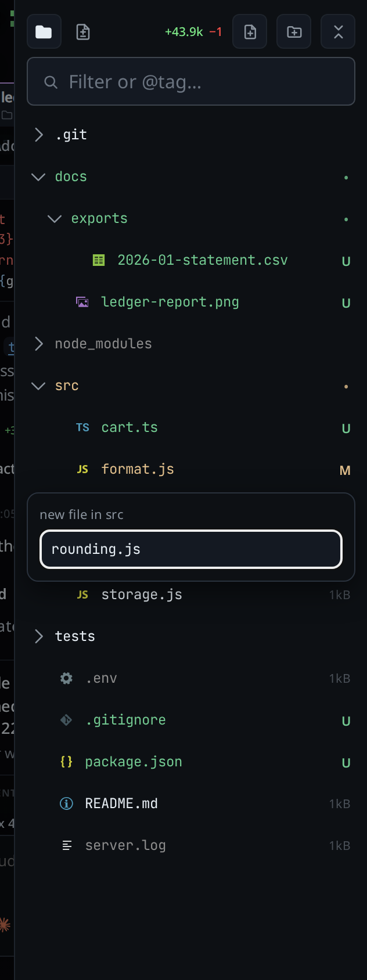Viewport: 367px width, 980px height.
Task: Click the change dot on src row
Action: tap(346, 386)
